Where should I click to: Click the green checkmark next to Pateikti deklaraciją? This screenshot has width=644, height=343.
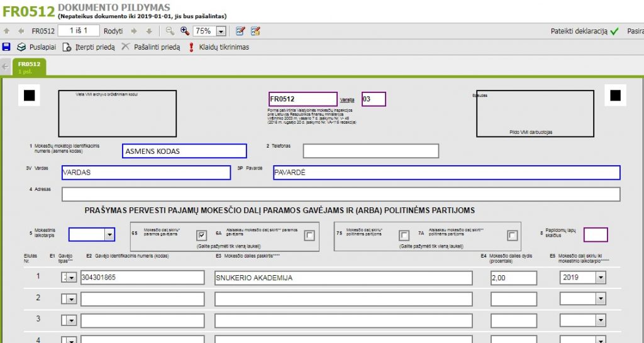614,31
